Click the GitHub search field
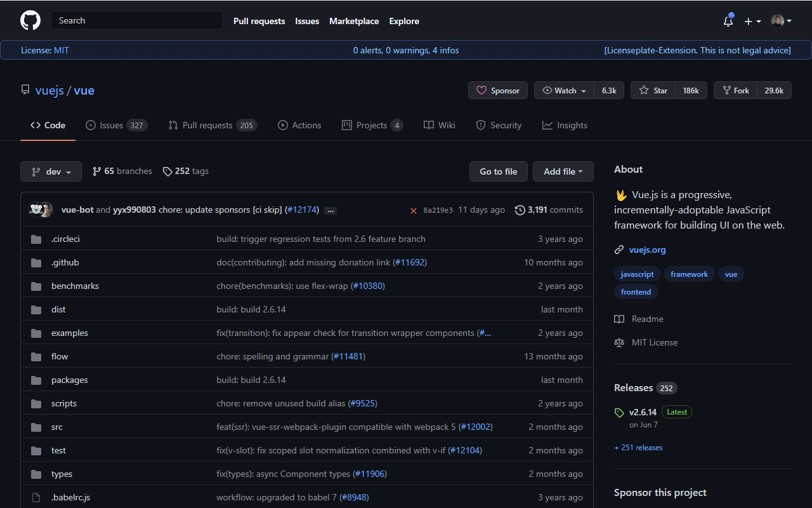Screen dimensions: 812x508 coord(137,20)
